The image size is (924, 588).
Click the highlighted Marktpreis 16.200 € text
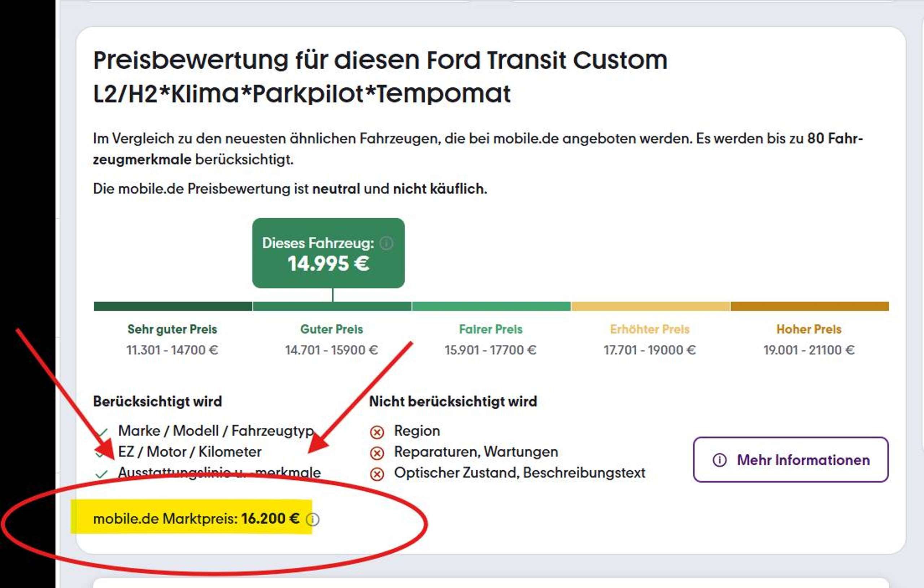196,519
